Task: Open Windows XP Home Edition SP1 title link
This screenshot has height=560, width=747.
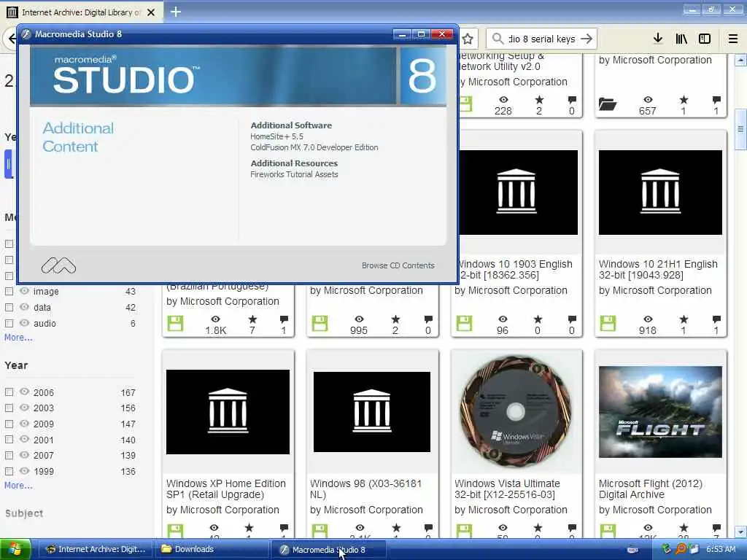Action: 226,489
